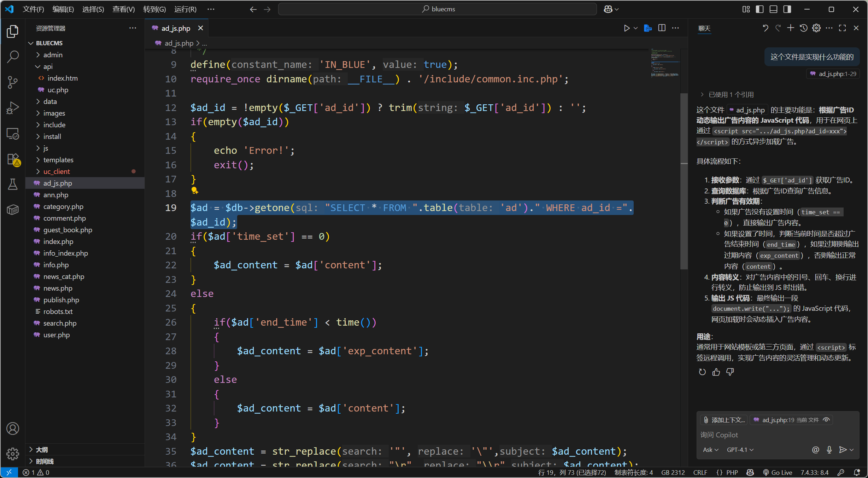868x478 pixels.
Task: Open the GPT-4.1 model dropdown
Action: 740,450
